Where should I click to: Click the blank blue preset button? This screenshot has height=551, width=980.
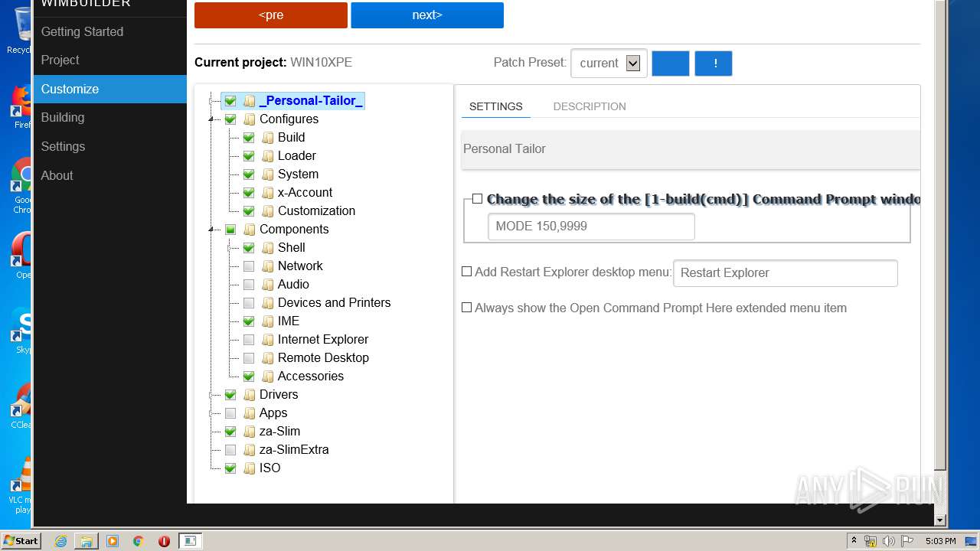coord(671,64)
